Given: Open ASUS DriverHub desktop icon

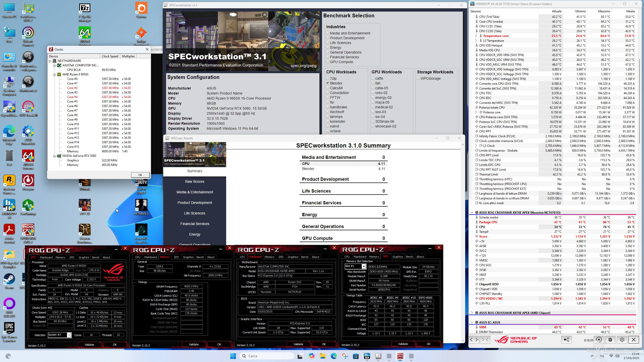Looking at the screenshot, I should click(x=28, y=135).
